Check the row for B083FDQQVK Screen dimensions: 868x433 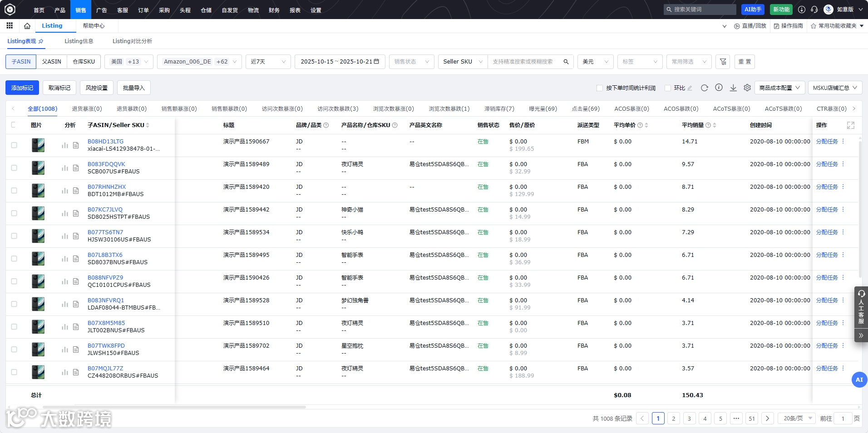pyautogui.click(x=14, y=168)
